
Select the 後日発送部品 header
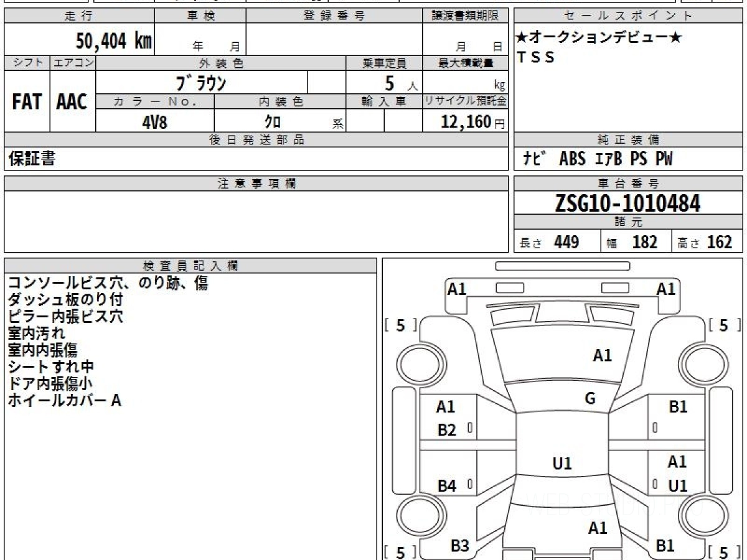(x=256, y=140)
